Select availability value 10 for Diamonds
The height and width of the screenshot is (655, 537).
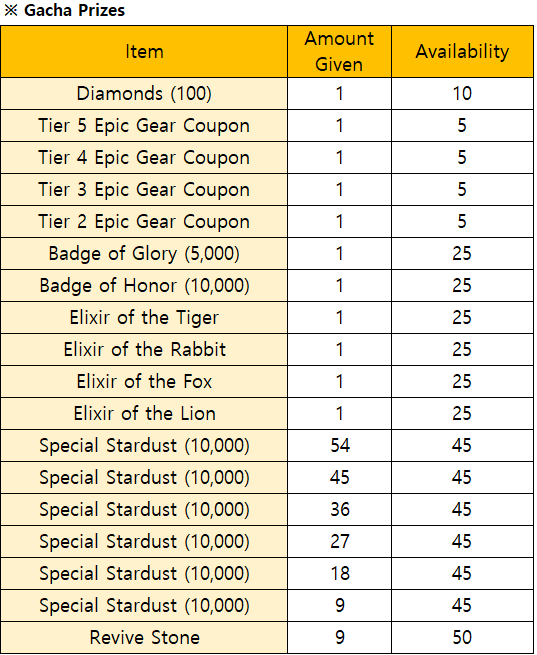[x=462, y=94]
